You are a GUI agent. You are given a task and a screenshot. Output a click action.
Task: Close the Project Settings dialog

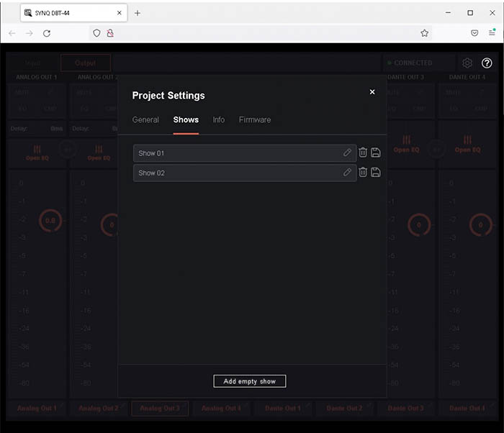(x=372, y=92)
